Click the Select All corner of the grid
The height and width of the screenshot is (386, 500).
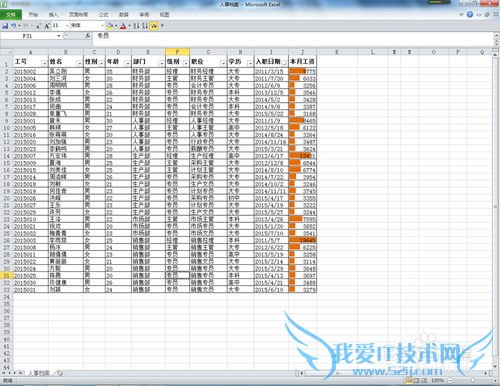[6, 52]
